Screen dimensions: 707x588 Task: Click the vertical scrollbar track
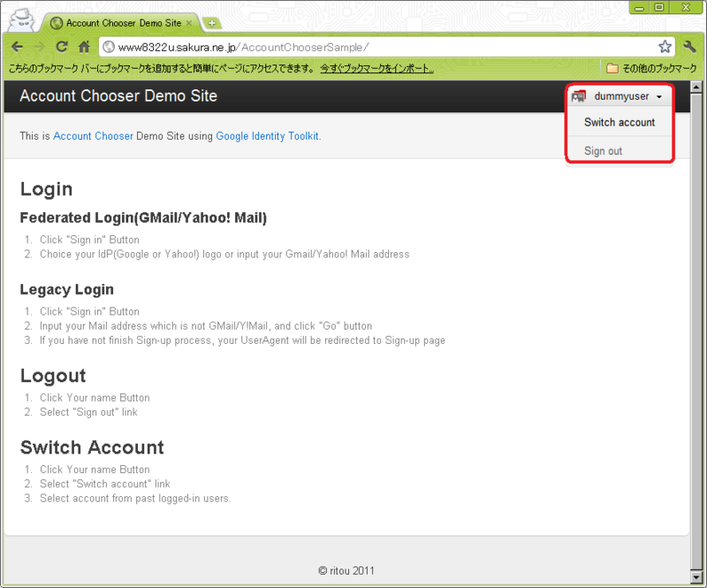pyautogui.click(x=696, y=332)
